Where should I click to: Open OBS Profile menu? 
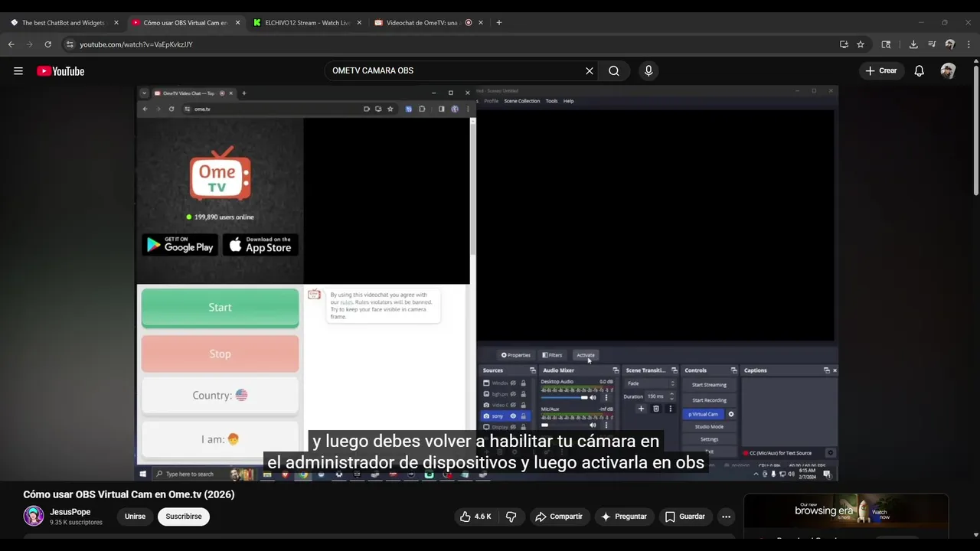tap(491, 101)
